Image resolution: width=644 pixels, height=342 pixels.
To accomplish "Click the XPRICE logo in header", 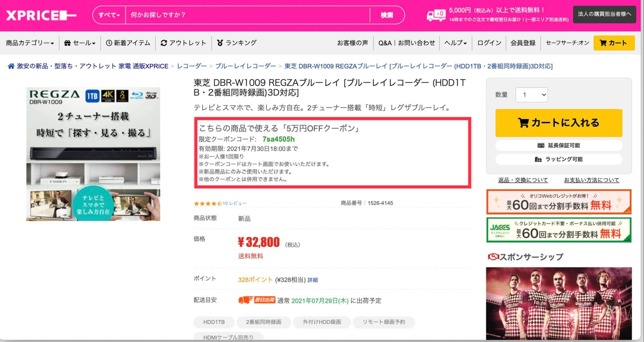I will (41, 15).
